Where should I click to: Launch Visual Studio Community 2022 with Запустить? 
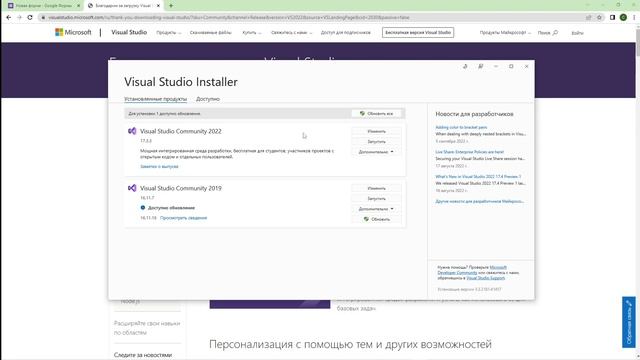(376, 142)
